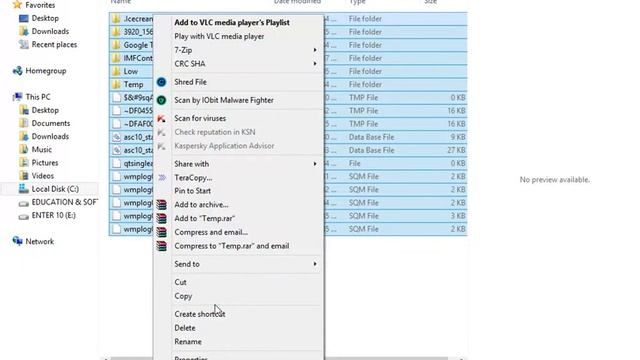Select TeraCopy... menu entry
Viewport: 640px width, 360px height.
click(193, 178)
